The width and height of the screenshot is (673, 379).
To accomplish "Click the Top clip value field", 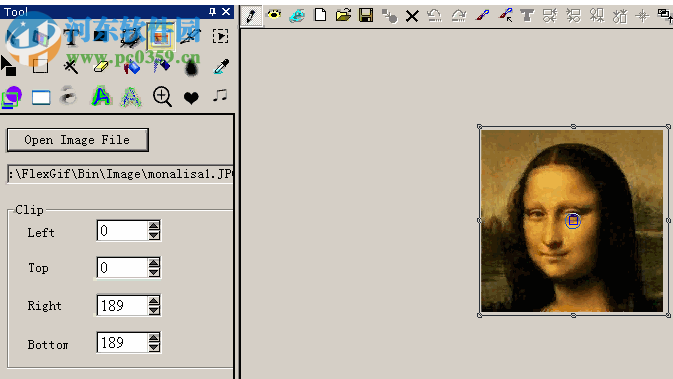I will click(123, 268).
